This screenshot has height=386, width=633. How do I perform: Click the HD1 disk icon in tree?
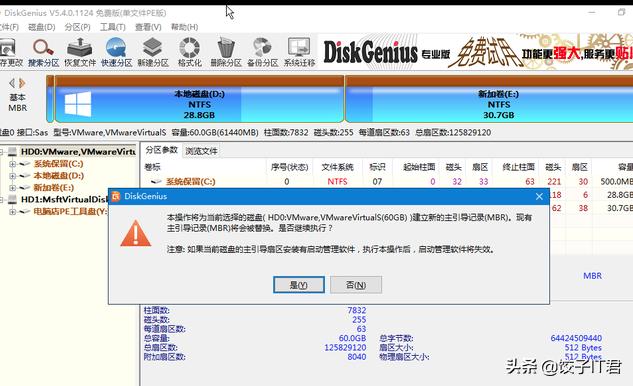click(x=13, y=199)
